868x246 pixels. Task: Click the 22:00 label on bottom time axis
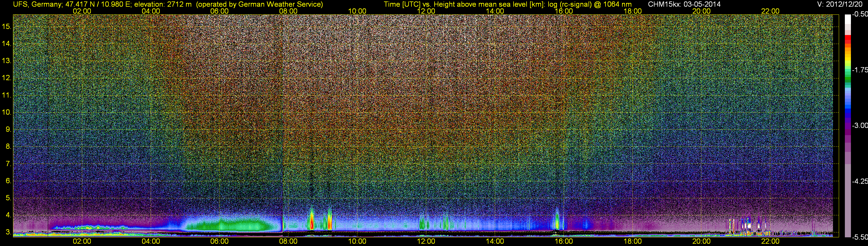pyautogui.click(x=770, y=241)
